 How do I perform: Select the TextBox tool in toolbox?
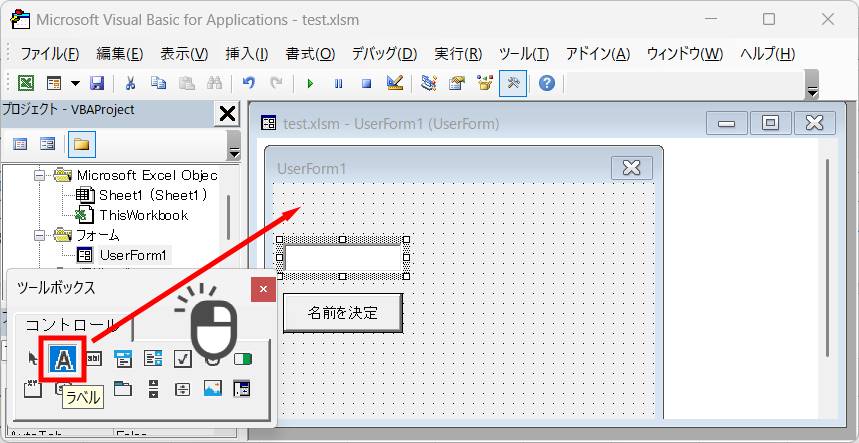(94, 359)
